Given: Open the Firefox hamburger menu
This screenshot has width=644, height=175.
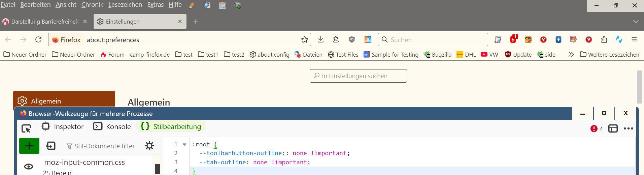Looking at the screenshot, I should (x=634, y=40).
